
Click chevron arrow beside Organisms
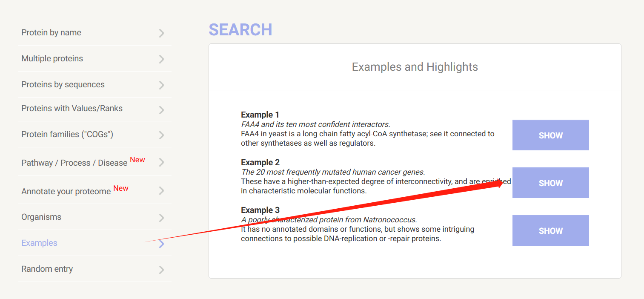[161, 218]
